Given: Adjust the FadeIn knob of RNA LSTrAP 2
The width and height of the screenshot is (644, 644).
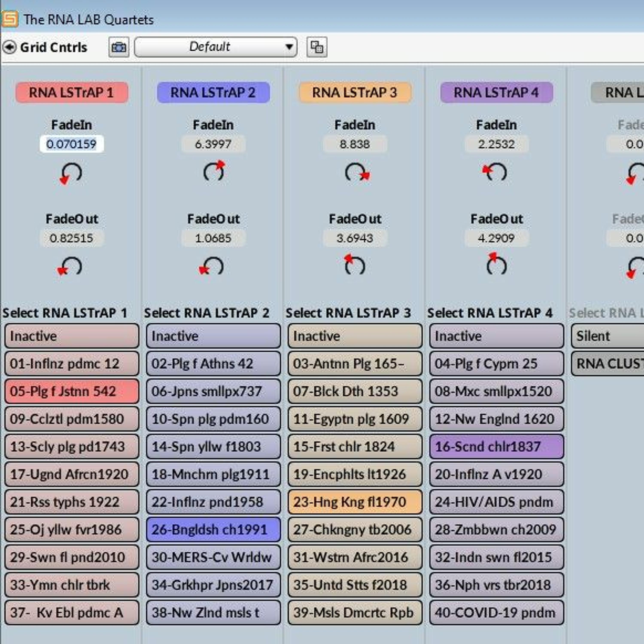Looking at the screenshot, I should (x=214, y=171).
